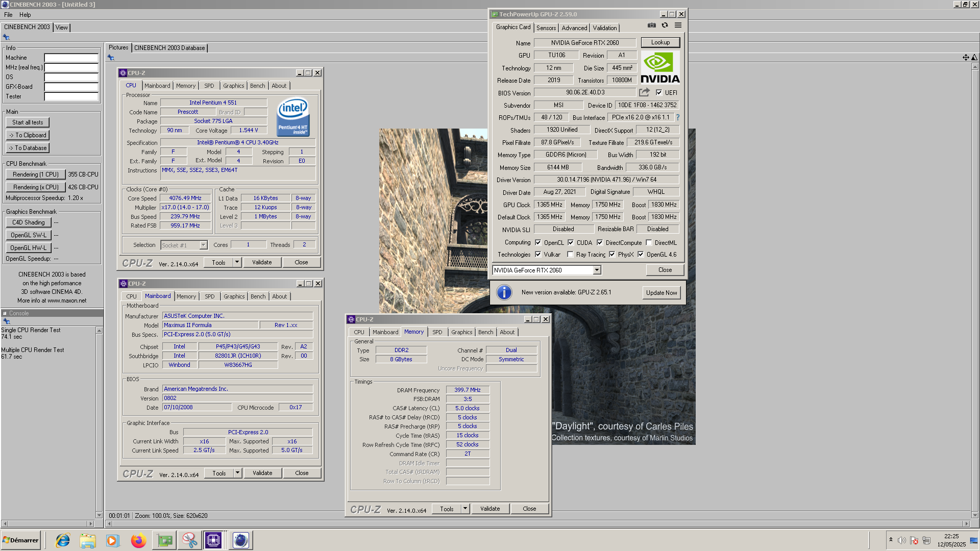
Task: Click the move/pan arrows icon in picture viewer
Action: pyautogui.click(x=966, y=58)
